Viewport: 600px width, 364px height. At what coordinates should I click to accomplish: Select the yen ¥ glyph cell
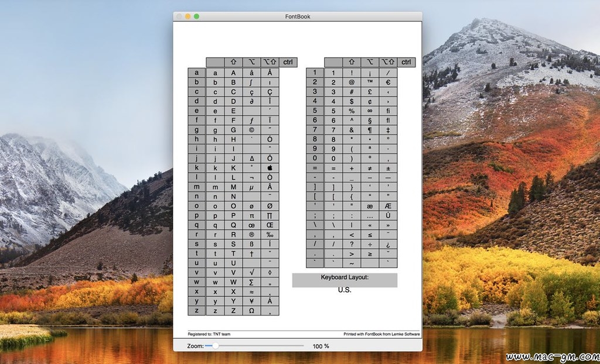point(252,301)
